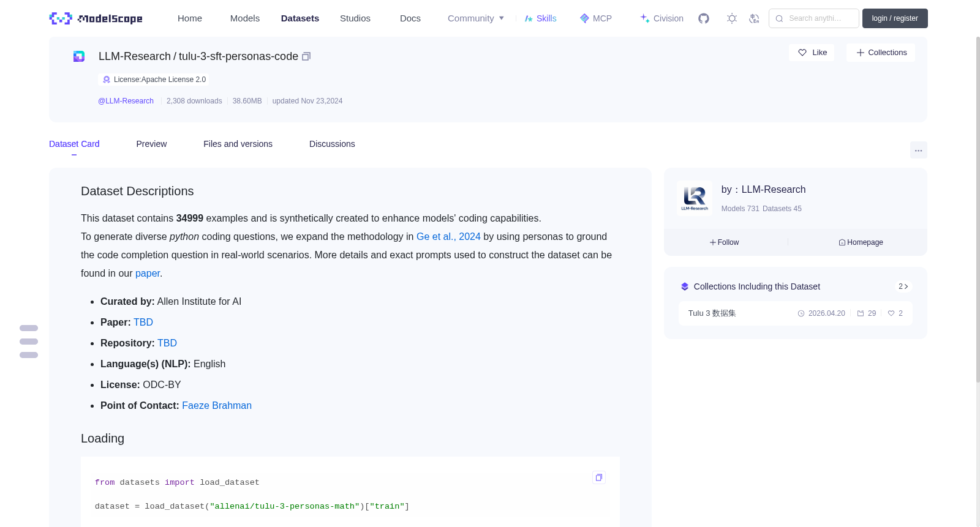Click the 'Loading' section heading

(102, 438)
